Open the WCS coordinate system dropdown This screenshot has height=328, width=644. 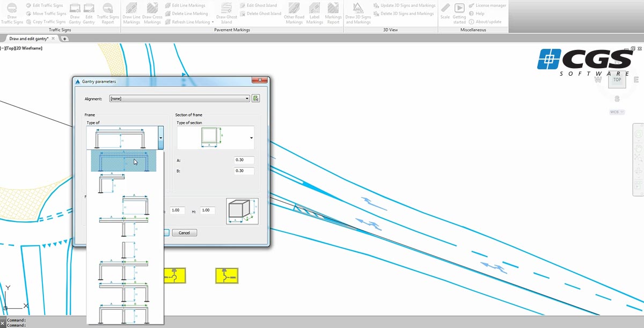pos(617,112)
